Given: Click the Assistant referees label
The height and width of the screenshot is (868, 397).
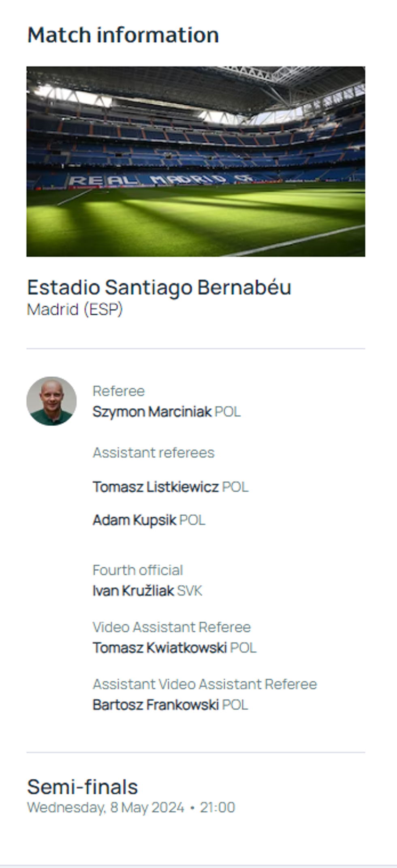Looking at the screenshot, I should point(154,452).
